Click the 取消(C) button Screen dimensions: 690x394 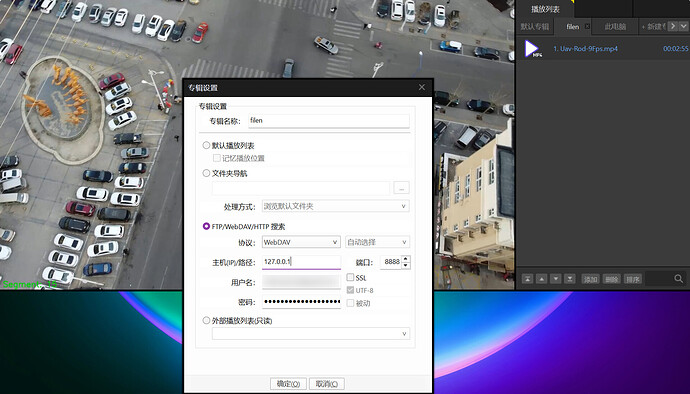[x=327, y=384]
